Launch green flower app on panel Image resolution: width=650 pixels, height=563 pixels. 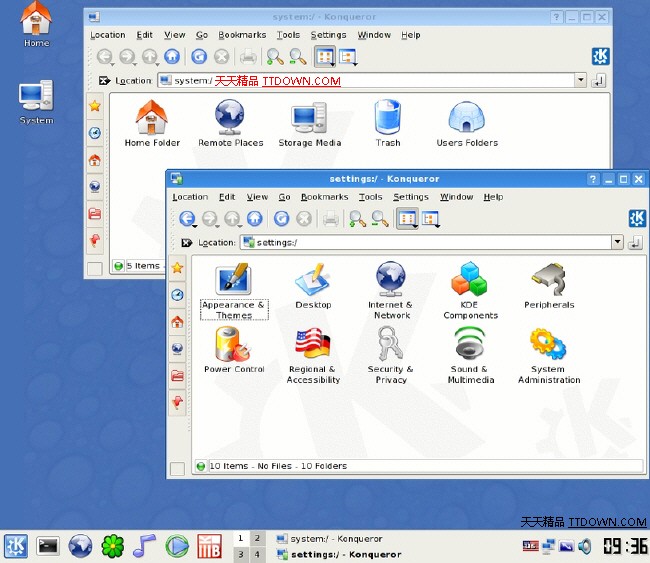tap(113, 546)
